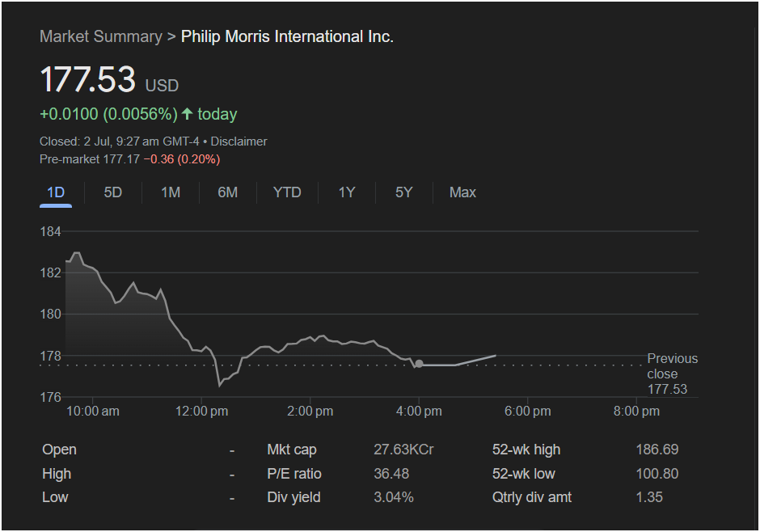Click the Previous close 177.53 label

(x=672, y=374)
